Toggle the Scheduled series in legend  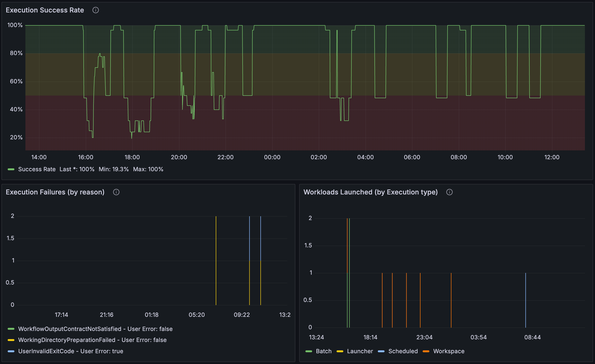click(403, 351)
